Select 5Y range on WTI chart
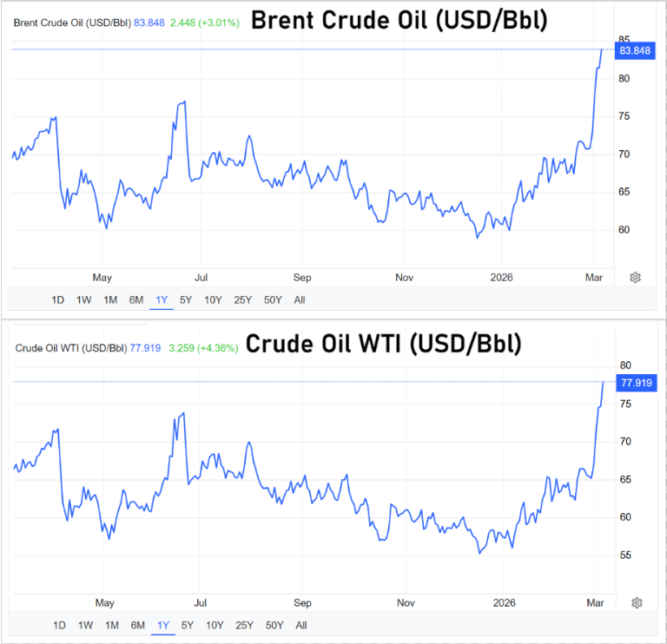667x644 pixels. (188, 625)
